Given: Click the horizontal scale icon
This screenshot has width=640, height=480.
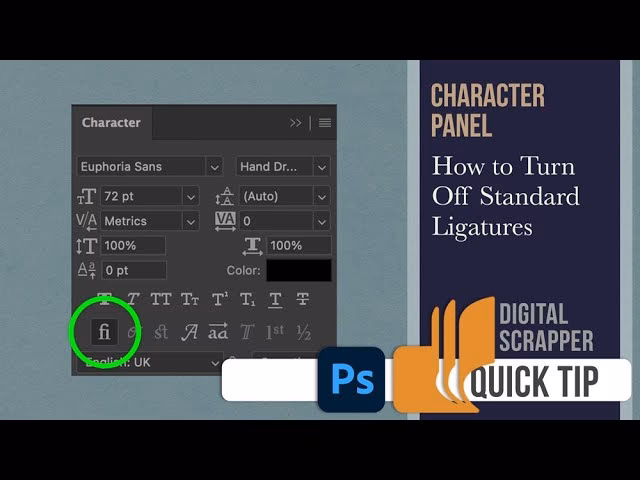Looking at the screenshot, I should [x=252, y=247].
